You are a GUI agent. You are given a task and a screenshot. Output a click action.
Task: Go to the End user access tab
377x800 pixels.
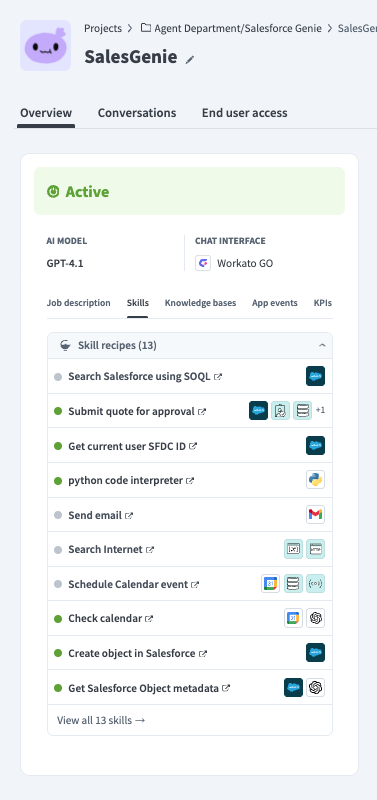coord(244,113)
